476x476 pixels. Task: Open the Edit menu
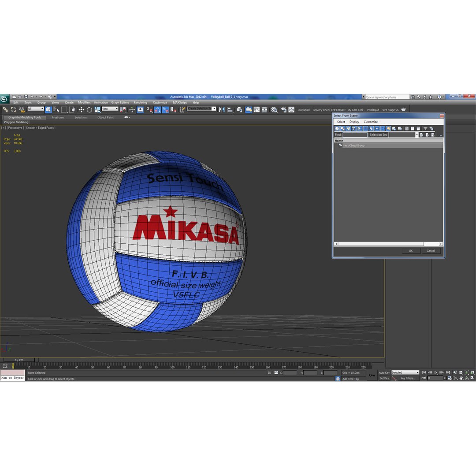(16, 102)
